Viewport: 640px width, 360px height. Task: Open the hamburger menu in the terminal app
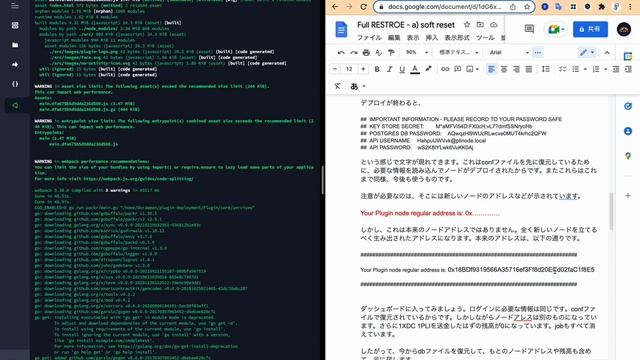pos(15,6)
